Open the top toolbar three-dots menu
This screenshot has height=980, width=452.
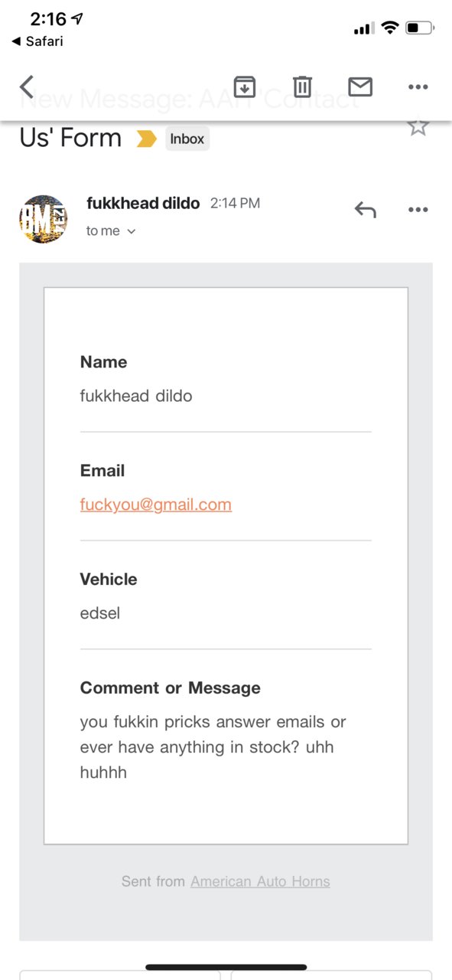418,87
